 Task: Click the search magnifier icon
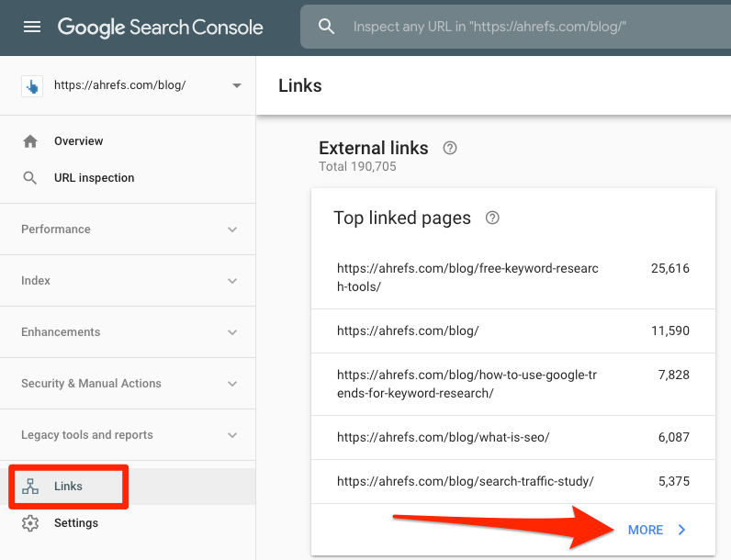tap(327, 27)
